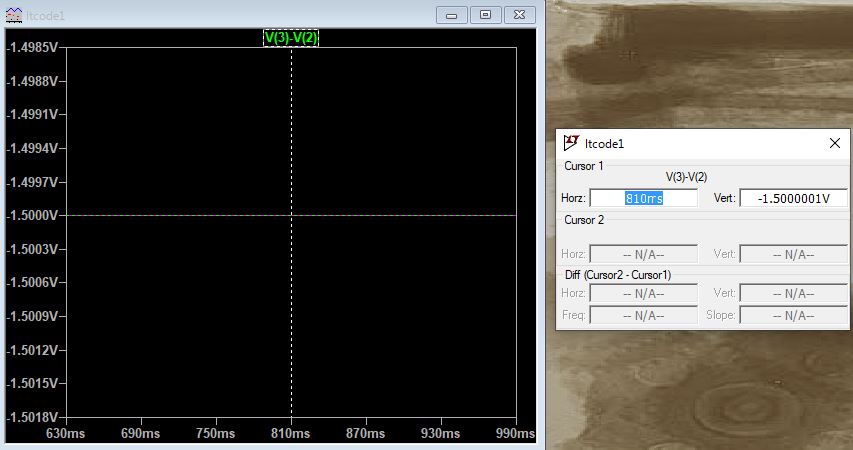Click the 990ms label on the time axis
Viewport: 853px width, 450px height.
[514, 433]
